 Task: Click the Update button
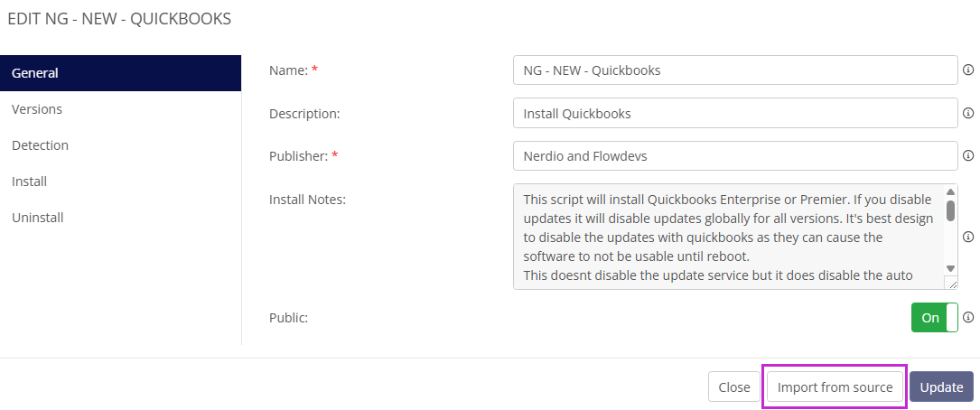point(941,387)
